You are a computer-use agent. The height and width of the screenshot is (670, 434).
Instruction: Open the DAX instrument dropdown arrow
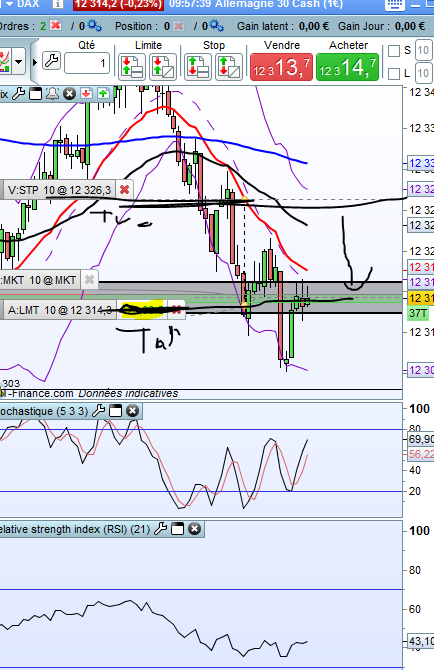coord(9,4)
